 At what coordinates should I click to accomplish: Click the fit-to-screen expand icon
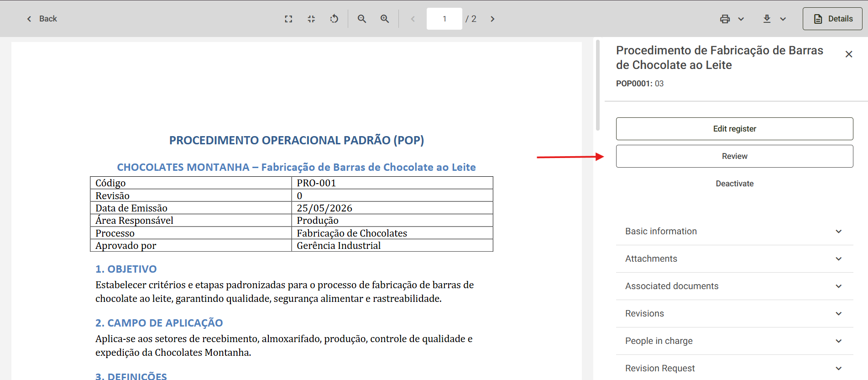pos(288,19)
